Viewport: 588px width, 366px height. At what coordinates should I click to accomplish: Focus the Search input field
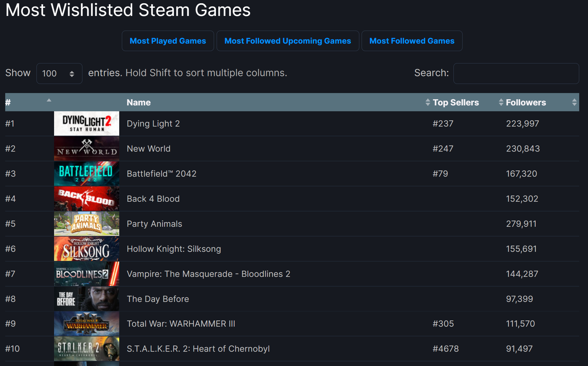516,74
